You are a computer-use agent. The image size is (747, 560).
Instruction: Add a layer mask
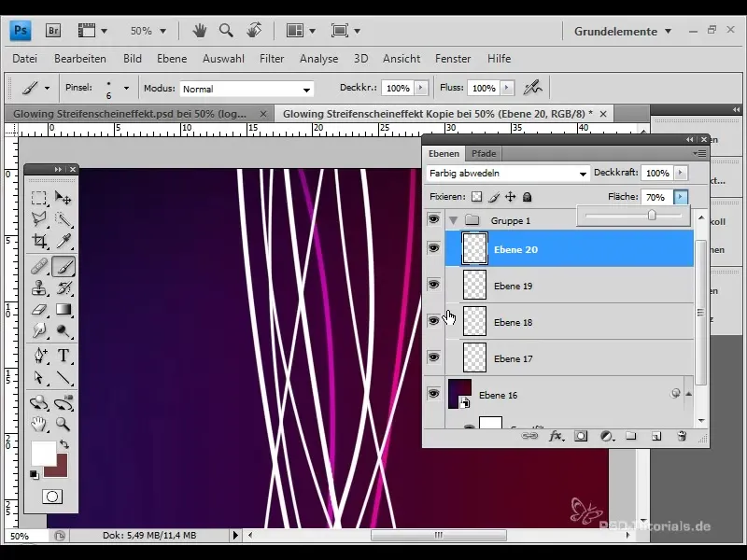(x=581, y=436)
